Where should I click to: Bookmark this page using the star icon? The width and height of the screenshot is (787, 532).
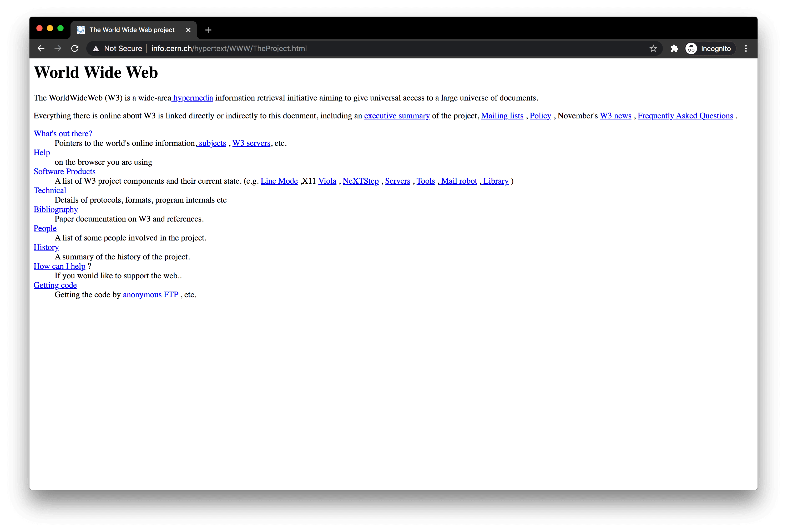click(653, 48)
